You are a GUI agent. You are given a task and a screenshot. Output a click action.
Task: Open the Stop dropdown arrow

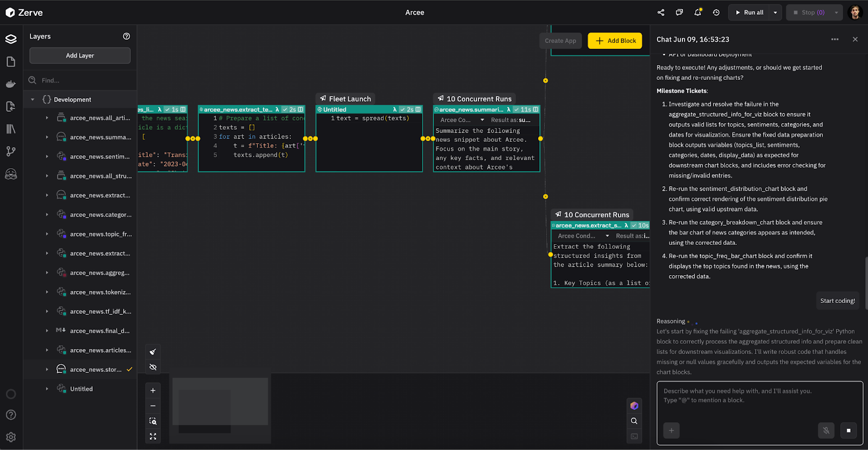tap(837, 12)
